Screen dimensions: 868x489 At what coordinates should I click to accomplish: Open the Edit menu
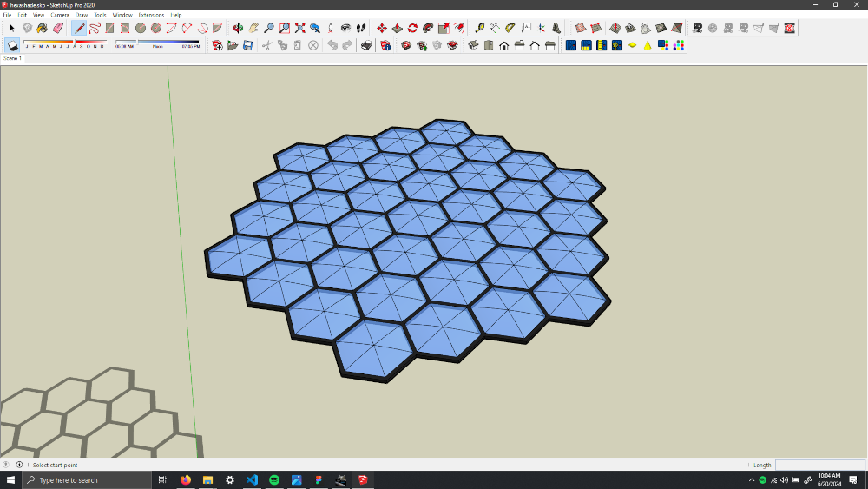[23, 15]
